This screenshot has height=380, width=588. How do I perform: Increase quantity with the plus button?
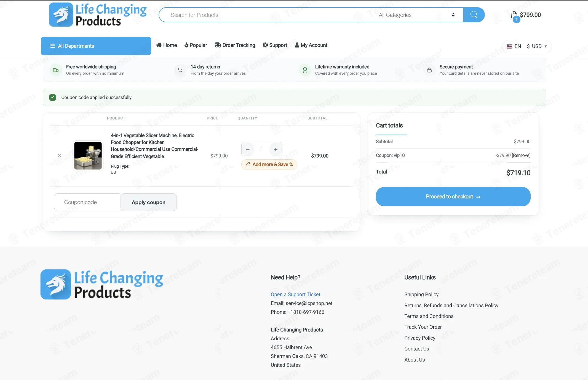tap(276, 149)
